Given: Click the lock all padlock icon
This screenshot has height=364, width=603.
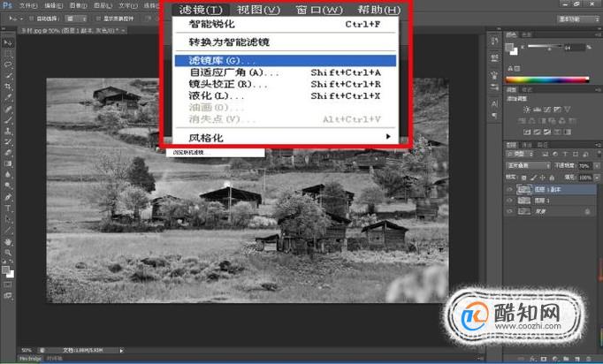Looking at the screenshot, I should point(553,178).
